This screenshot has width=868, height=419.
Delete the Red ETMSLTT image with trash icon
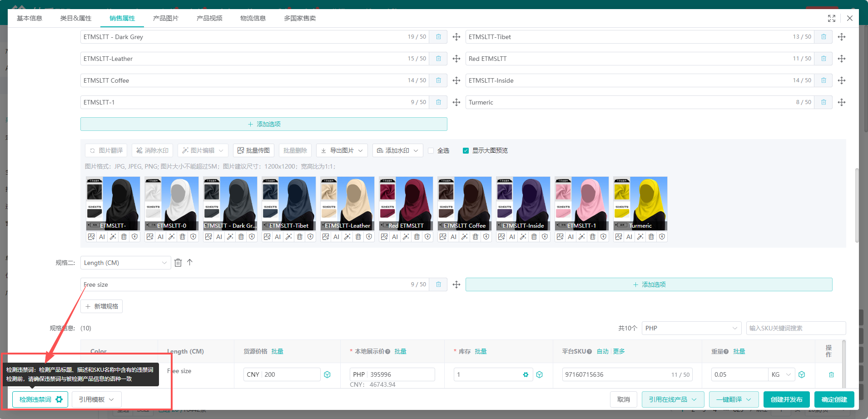[x=417, y=237]
